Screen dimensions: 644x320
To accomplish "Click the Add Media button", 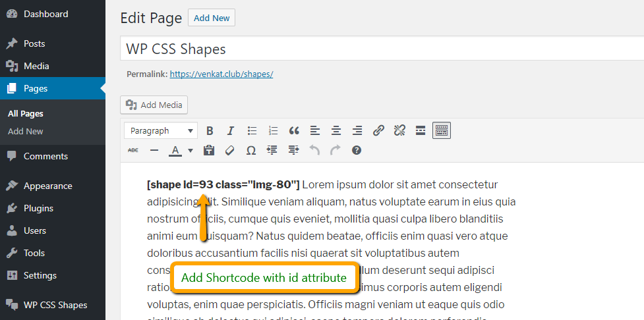I will [x=154, y=105].
